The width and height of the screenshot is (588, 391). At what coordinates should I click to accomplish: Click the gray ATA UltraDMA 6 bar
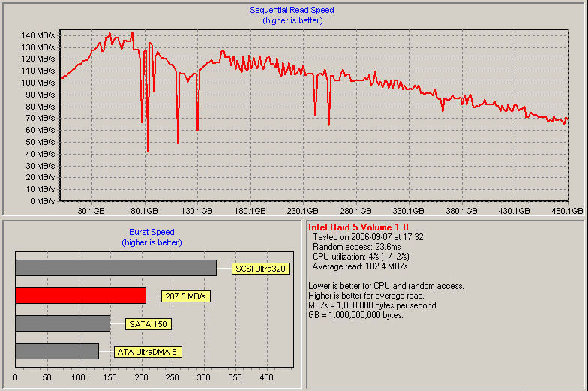[x=57, y=351]
